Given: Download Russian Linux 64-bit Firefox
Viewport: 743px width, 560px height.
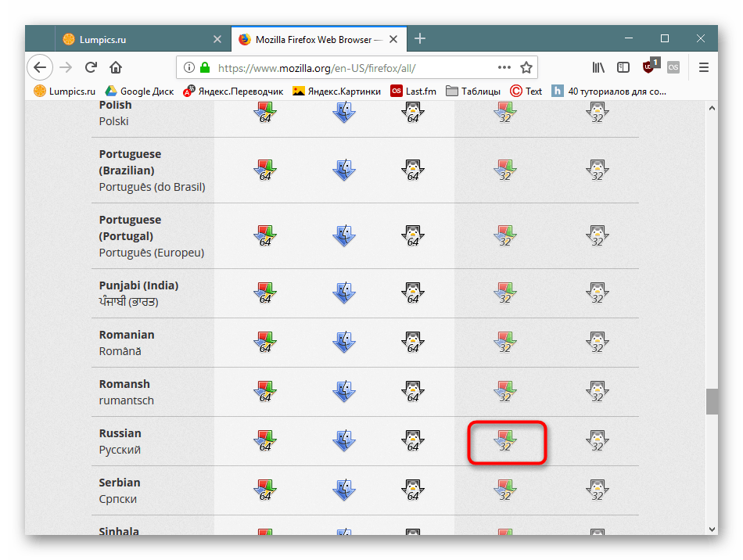Looking at the screenshot, I should pyautogui.click(x=413, y=440).
